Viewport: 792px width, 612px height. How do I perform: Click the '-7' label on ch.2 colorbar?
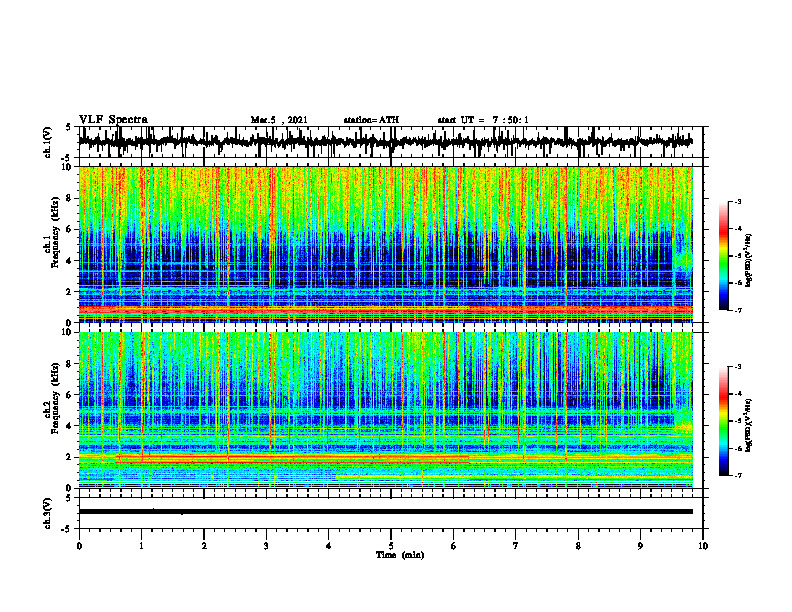point(738,476)
